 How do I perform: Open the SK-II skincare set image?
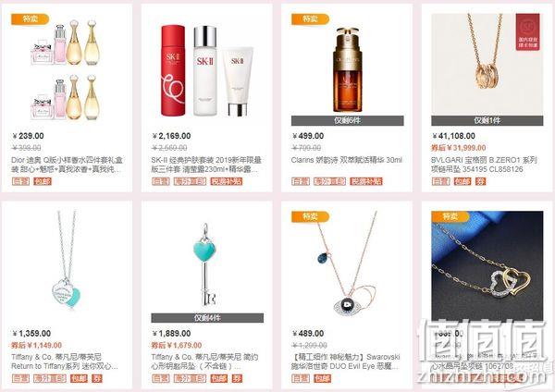point(207,69)
